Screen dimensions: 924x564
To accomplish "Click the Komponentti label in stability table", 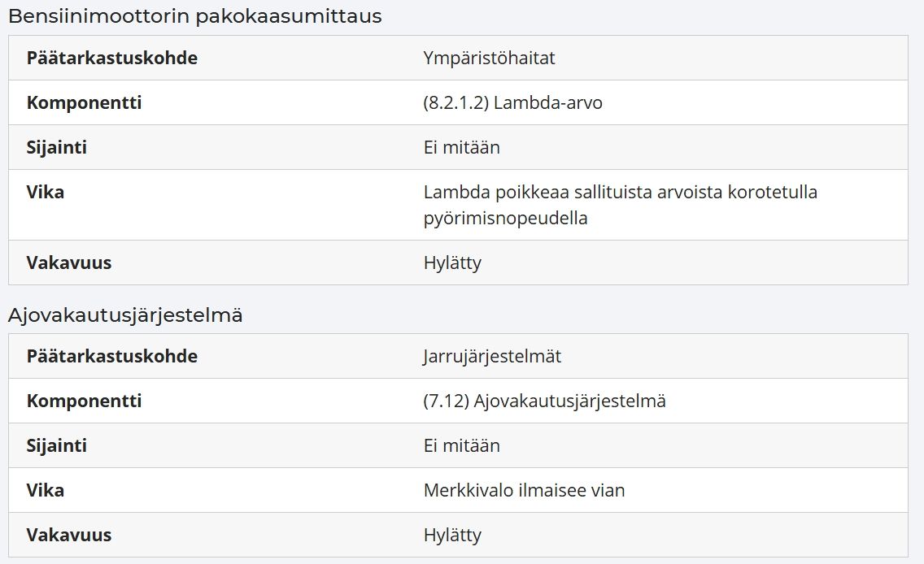I will click(85, 401).
